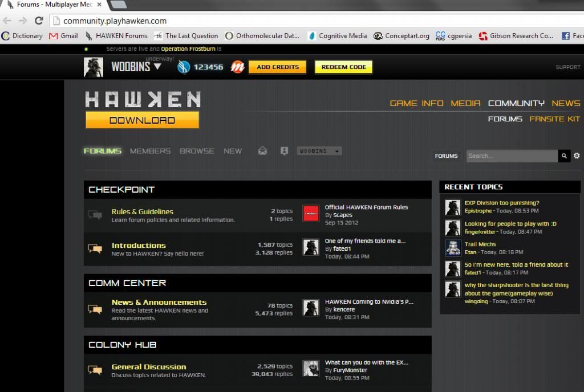This screenshot has width=584, height=392.
Task: Click the Introductions speech bubble icon
Action: coord(95,248)
